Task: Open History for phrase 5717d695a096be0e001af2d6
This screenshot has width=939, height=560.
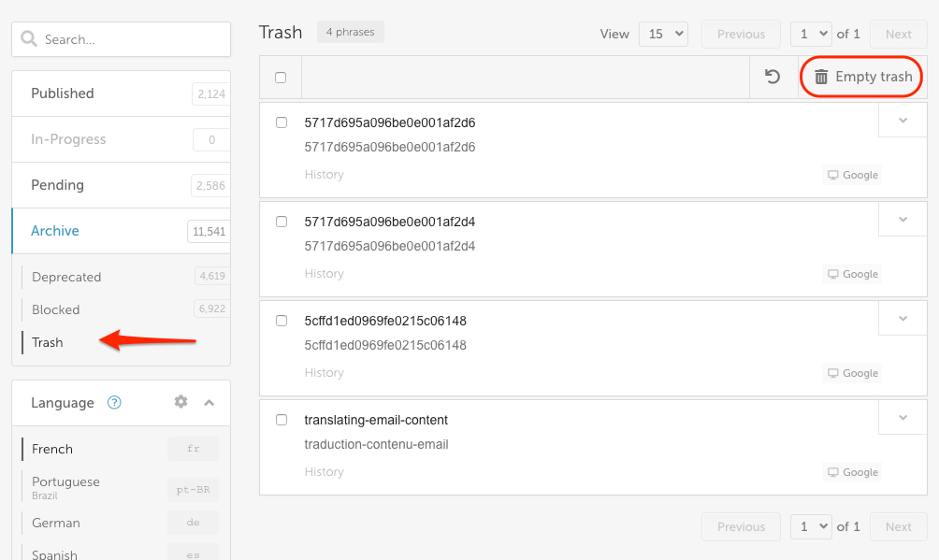Action: point(324,174)
